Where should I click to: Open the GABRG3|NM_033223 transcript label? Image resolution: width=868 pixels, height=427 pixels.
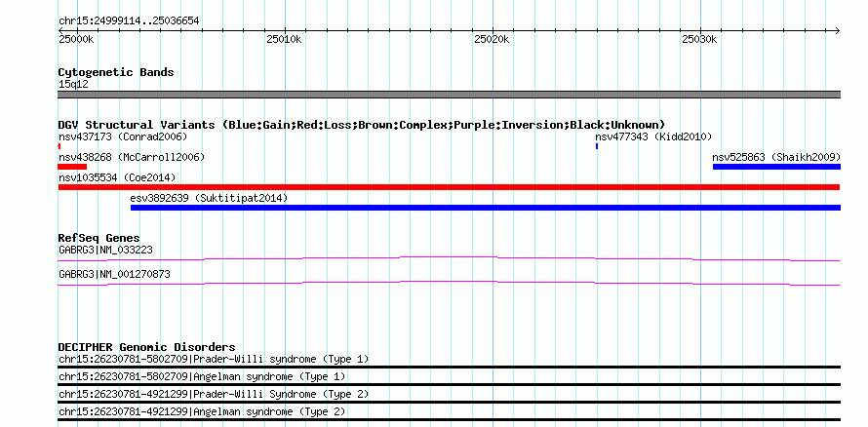(x=105, y=250)
